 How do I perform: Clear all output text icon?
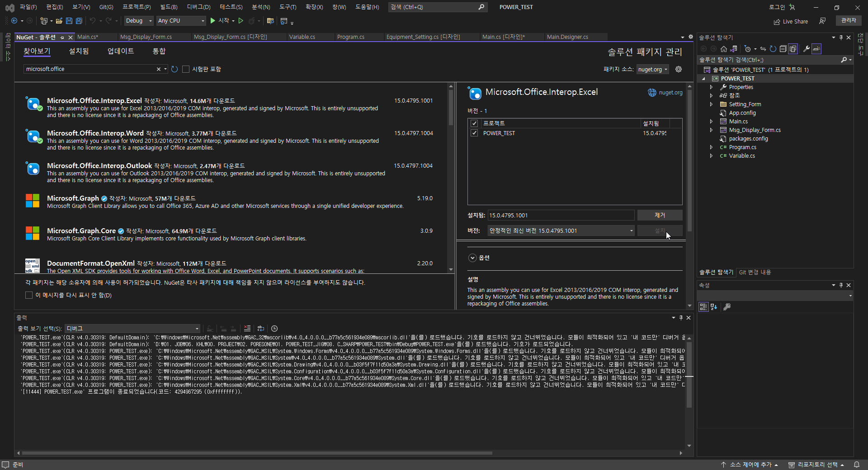(247, 329)
